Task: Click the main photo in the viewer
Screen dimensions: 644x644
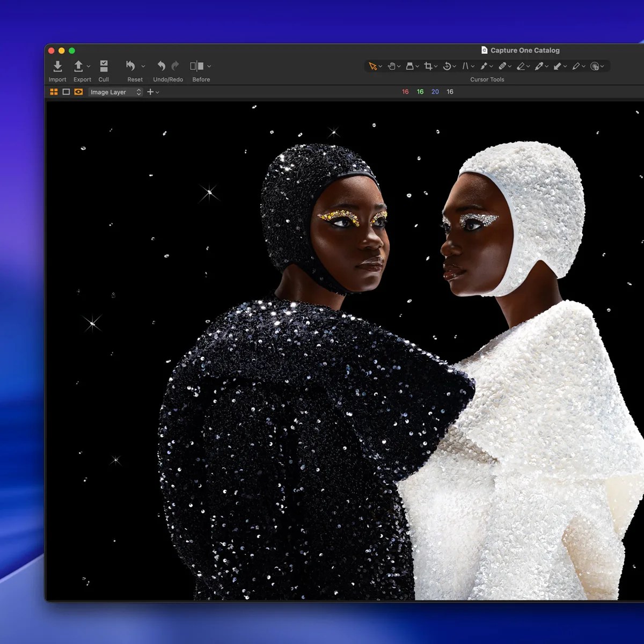Action: pos(345,350)
